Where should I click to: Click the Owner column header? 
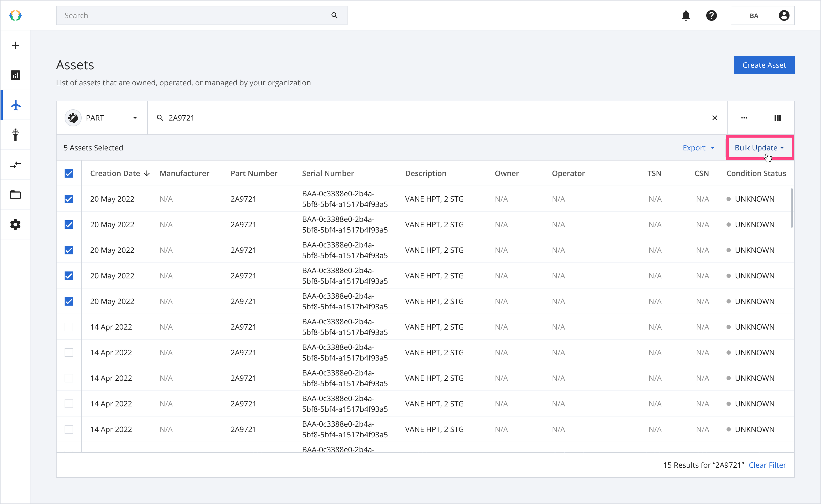pos(507,174)
